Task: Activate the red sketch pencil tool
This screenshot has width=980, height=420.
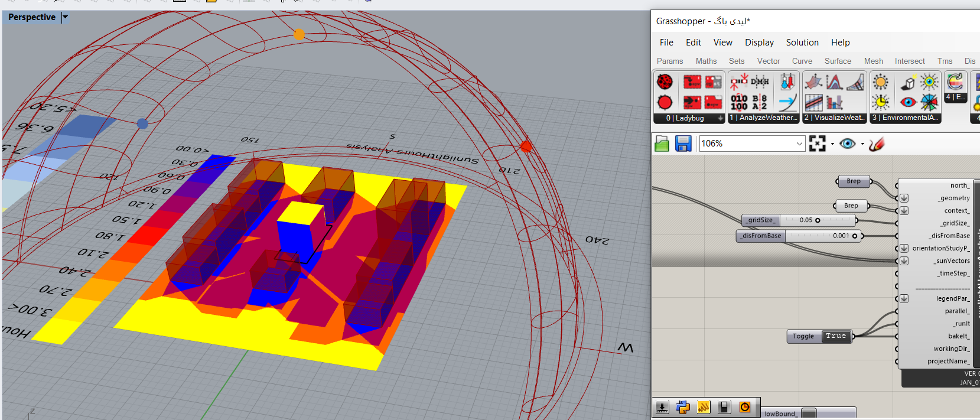Action: (x=877, y=144)
